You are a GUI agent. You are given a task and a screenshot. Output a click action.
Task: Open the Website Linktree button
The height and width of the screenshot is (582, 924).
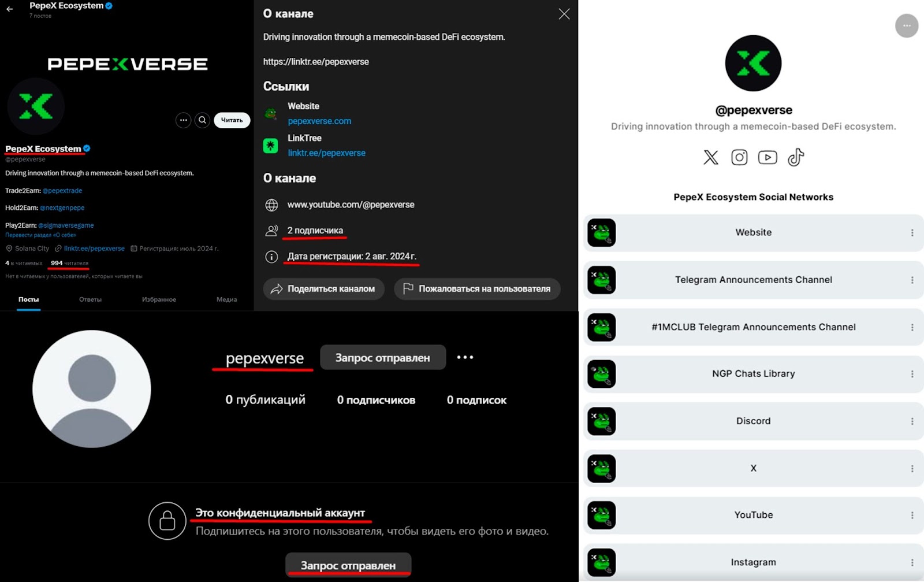(x=753, y=232)
